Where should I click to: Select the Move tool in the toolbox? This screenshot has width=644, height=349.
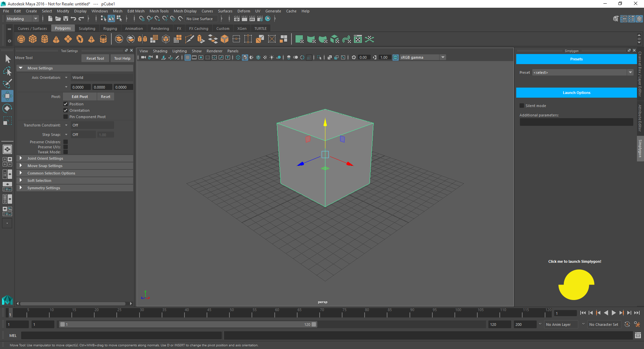point(7,96)
